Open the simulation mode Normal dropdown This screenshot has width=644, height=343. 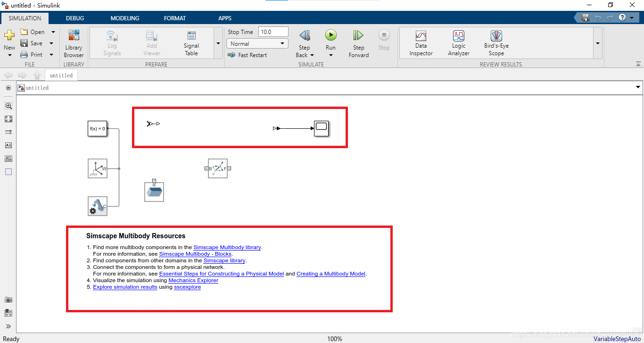click(x=257, y=44)
